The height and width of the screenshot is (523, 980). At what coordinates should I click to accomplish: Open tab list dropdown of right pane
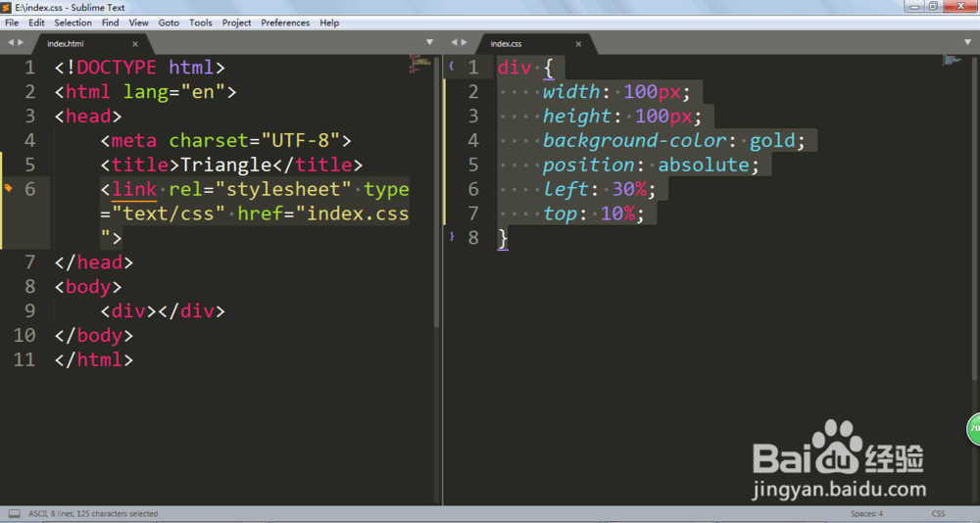point(967,42)
